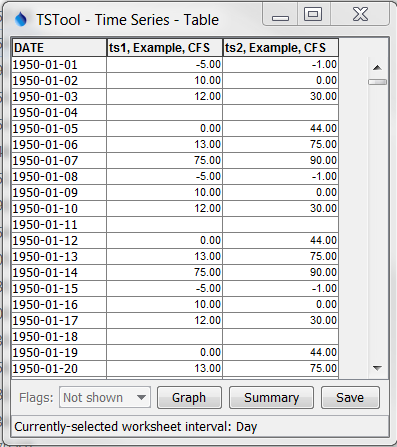Image resolution: width=397 pixels, height=447 pixels.
Task: Select ts2 value 90.00 on 1950-01-14
Action: click(x=280, y=273)
